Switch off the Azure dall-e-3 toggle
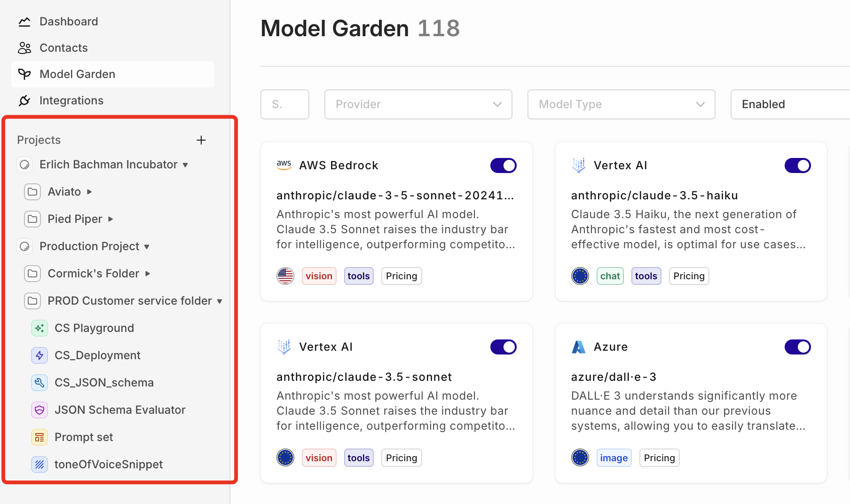The width and height of the screenshot is (850, 504). click(x=798, y=347)
